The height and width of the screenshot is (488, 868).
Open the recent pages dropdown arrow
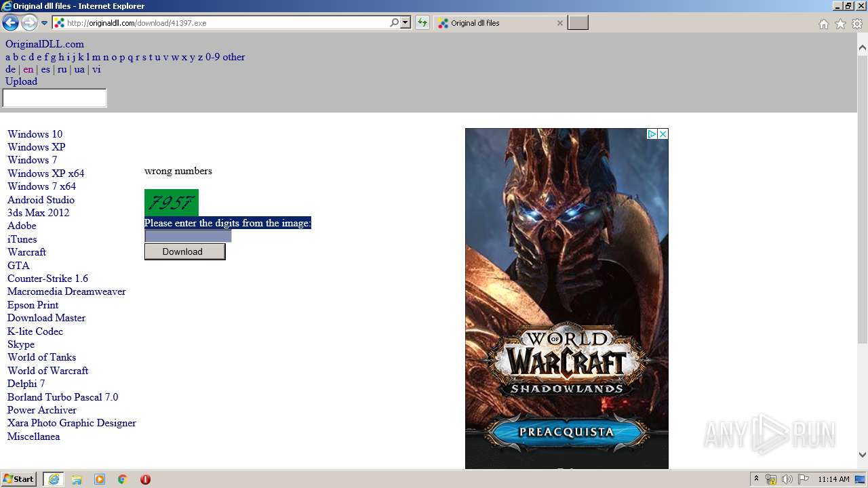45,23
